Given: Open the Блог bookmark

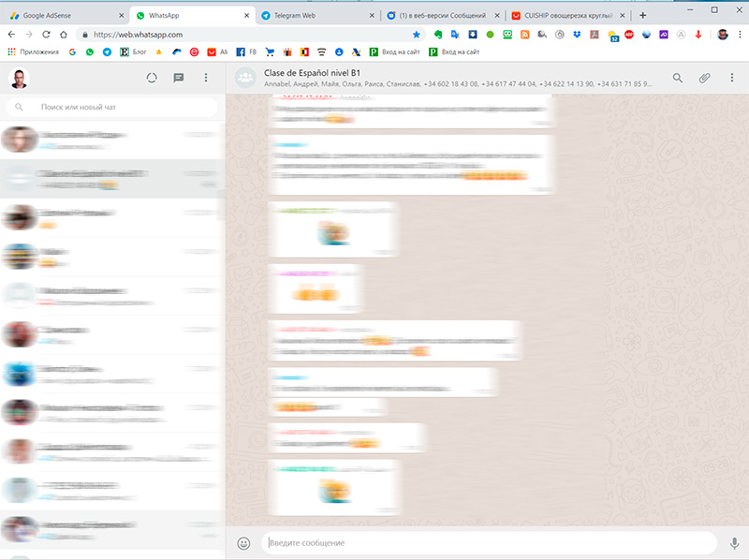Looking at the screenshot, I should click(133, 52).
